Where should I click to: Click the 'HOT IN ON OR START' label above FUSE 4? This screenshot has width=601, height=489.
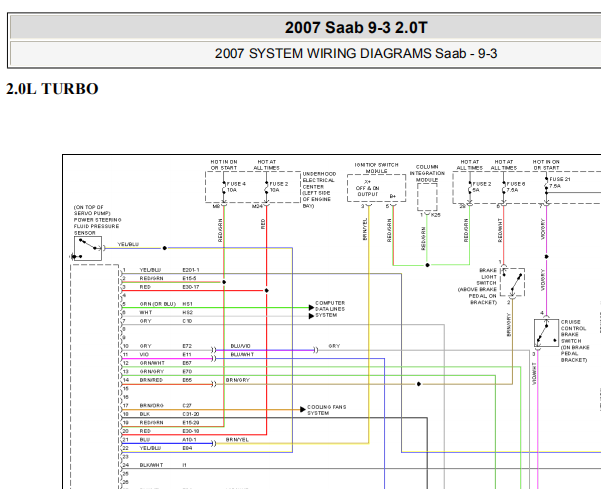(x=224, y=165)
